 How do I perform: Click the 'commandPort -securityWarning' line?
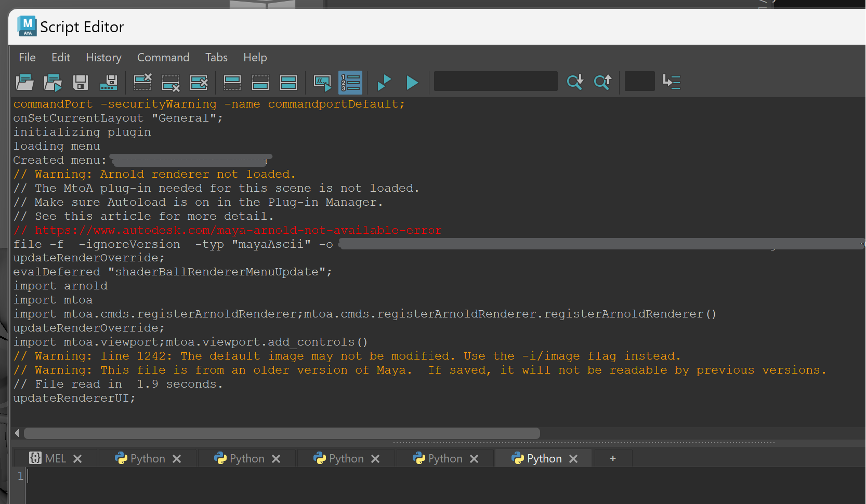click(209, 104)
